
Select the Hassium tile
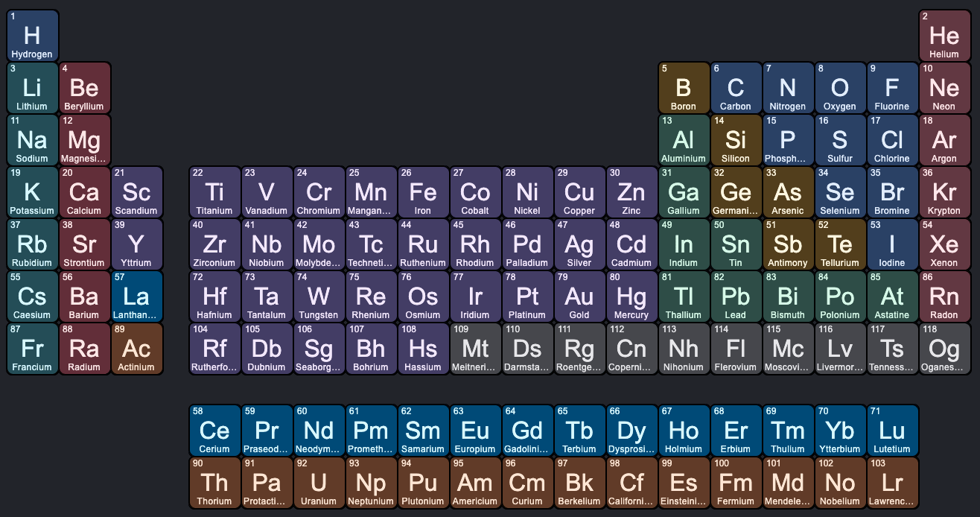pos(423,349)
